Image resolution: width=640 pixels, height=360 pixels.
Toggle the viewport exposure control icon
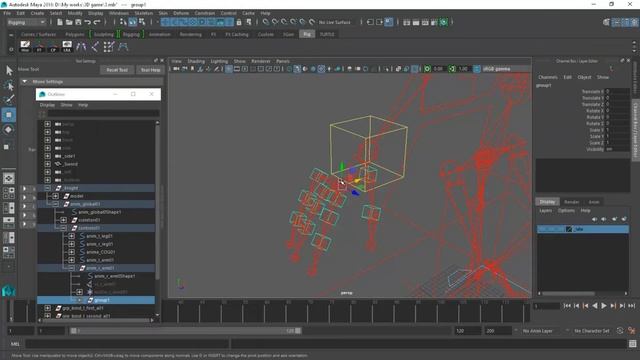(x=427, y=69)
